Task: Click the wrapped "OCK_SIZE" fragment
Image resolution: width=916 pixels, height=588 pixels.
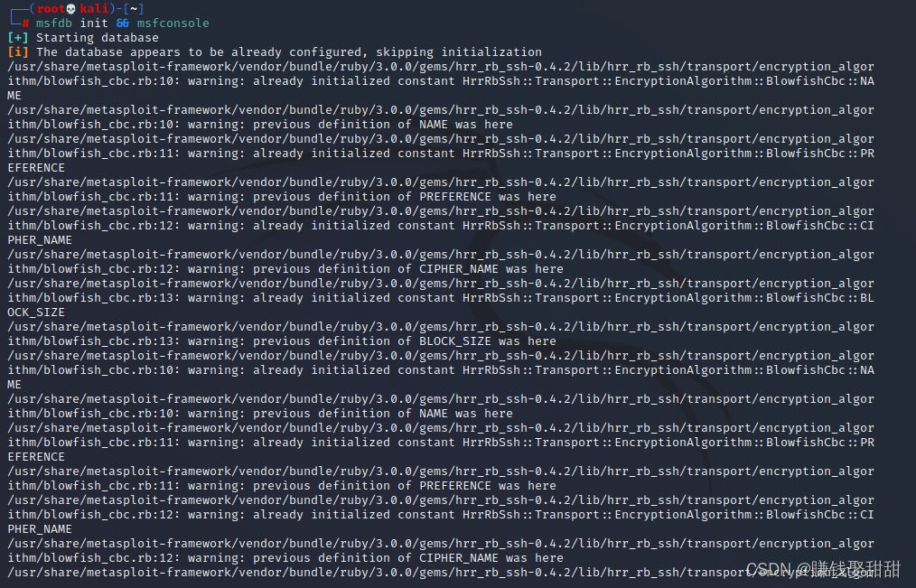Action: (x=35, y=313)
